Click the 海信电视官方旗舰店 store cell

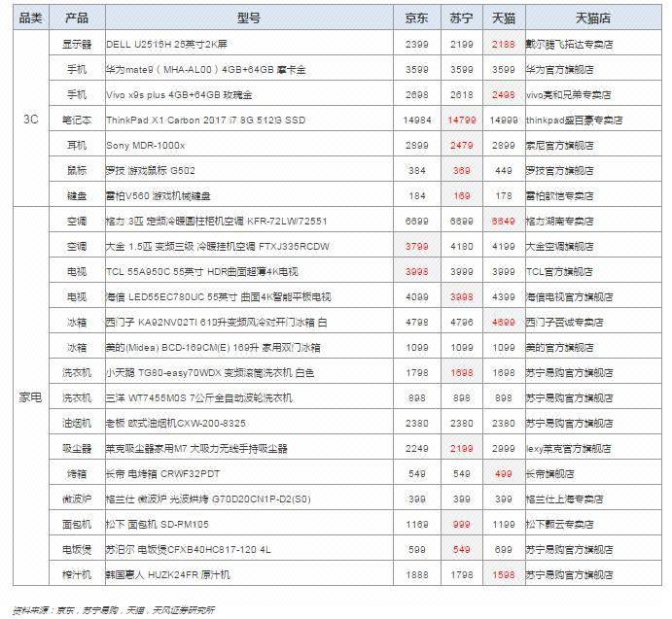(x=593, y=296)
